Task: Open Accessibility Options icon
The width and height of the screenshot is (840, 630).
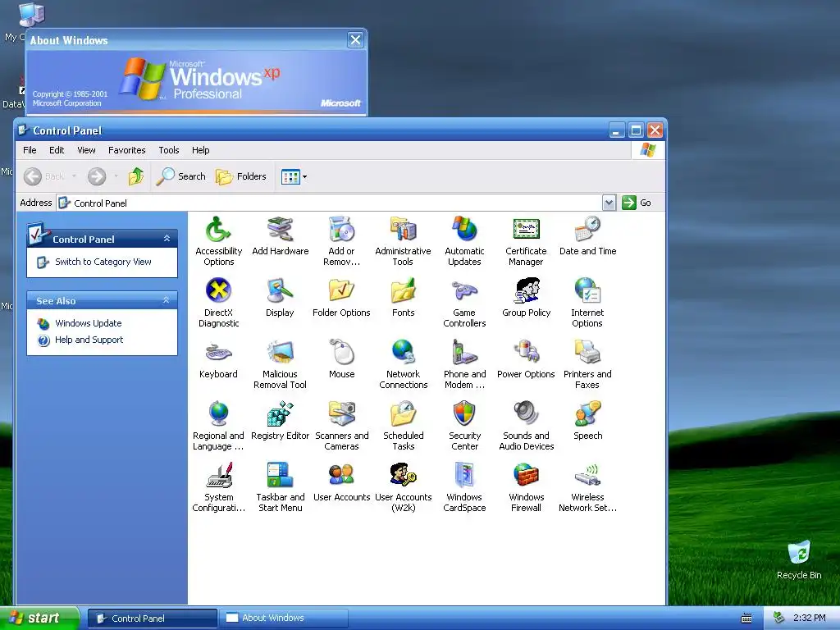Action: tap(218, 230)
